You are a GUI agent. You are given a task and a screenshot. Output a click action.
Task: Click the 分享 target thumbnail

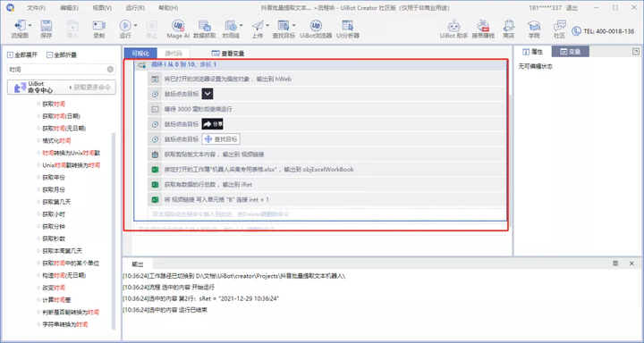click(212, 124)
